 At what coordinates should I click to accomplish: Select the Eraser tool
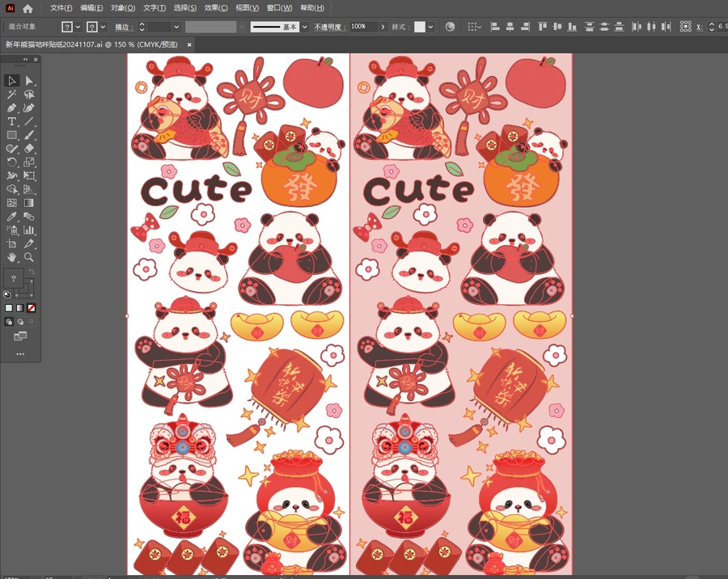pyautogui.click(x=29, y=149)
